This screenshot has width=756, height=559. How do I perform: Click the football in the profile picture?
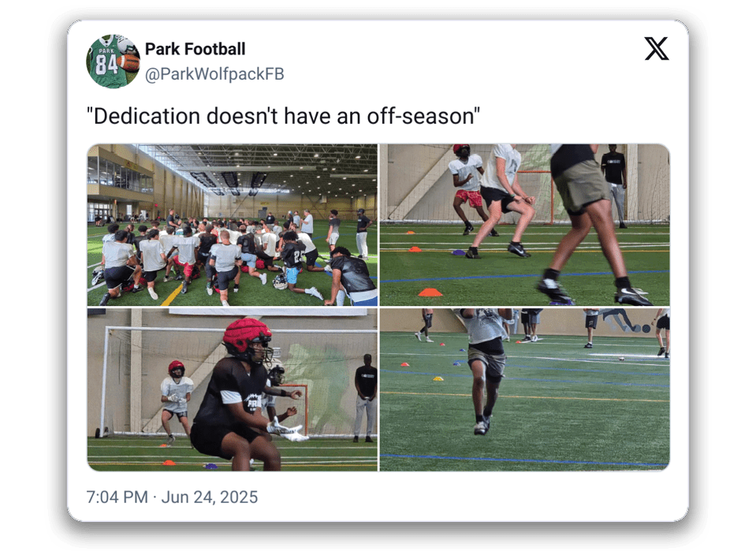pyautogui.click(x=128, y=62)
